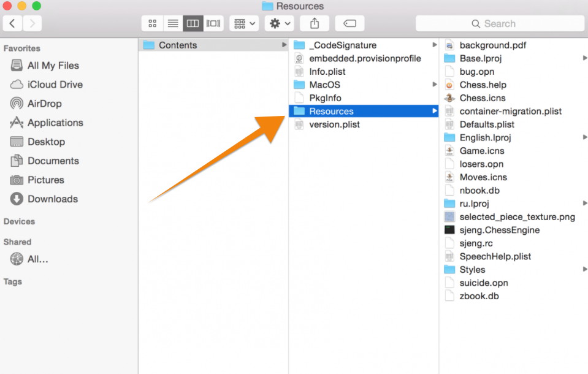Open Desktop in sidebar

[37, 142]
